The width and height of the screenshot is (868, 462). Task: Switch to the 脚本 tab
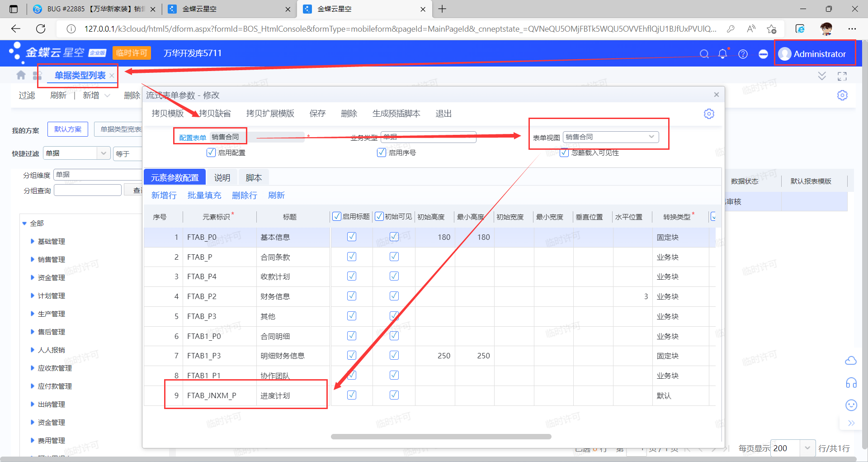[x=254, y=178]
